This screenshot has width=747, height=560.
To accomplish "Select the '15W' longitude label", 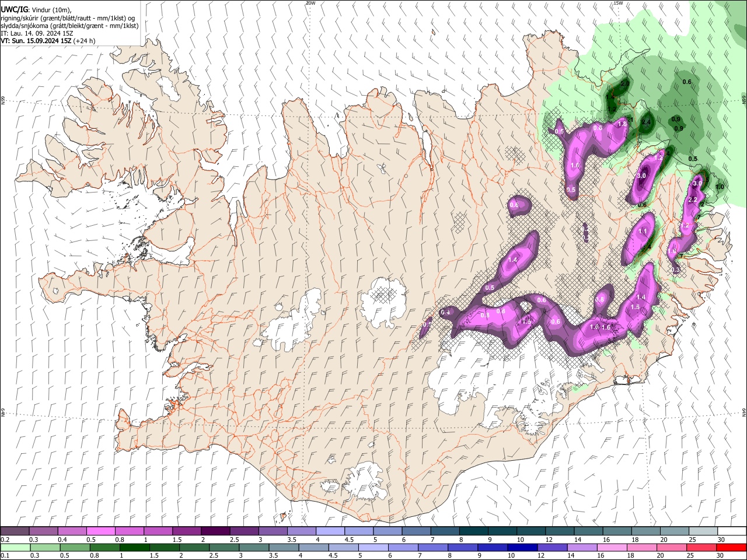I will pos(618,3).
